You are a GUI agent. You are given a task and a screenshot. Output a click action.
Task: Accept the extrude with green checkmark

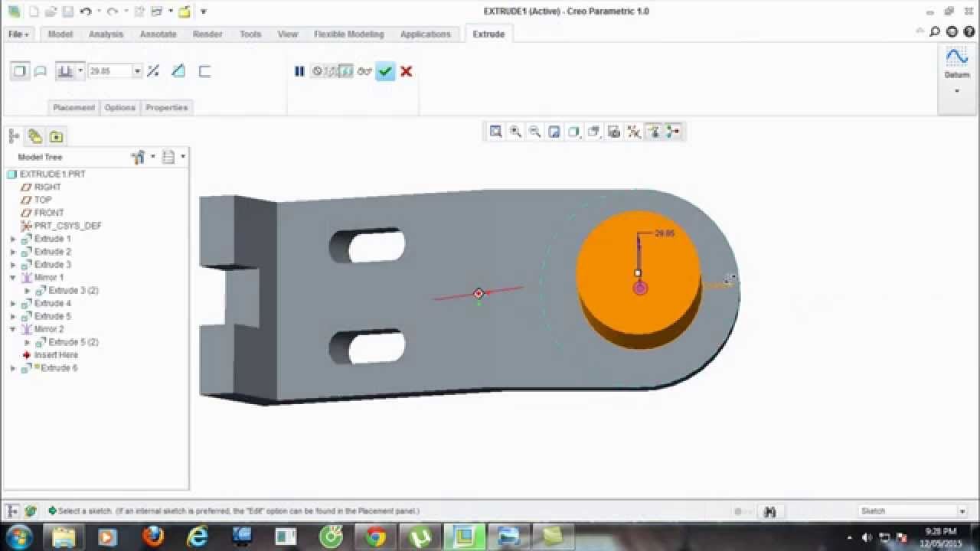point(385,71)
